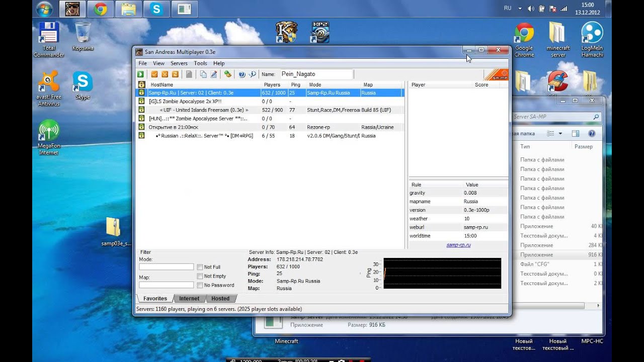The image size is (644, 362).
Task: Enable the Not Empty filter checkbox
Action: 200,276
